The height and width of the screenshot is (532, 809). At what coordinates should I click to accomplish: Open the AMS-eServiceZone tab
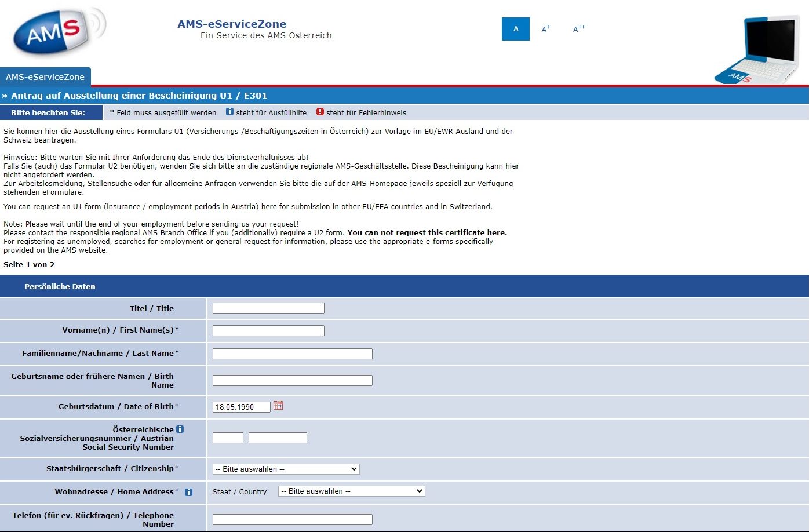pos(45,77)
